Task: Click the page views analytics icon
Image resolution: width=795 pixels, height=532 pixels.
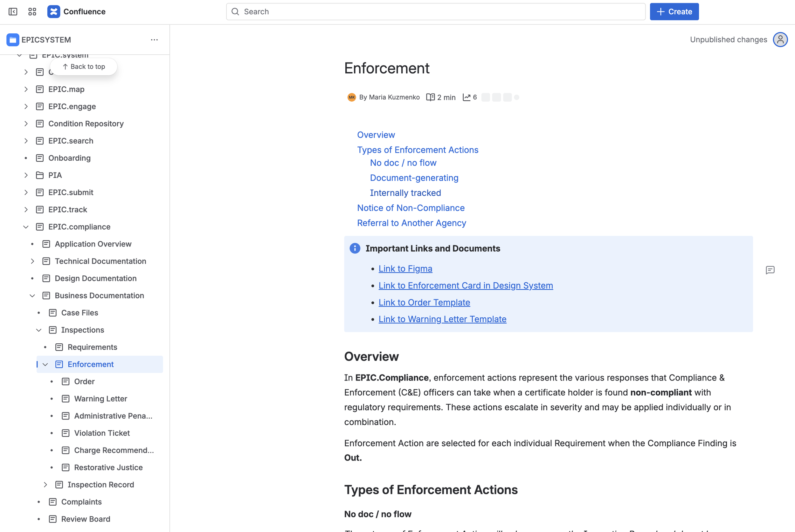Action: point(467,98)
